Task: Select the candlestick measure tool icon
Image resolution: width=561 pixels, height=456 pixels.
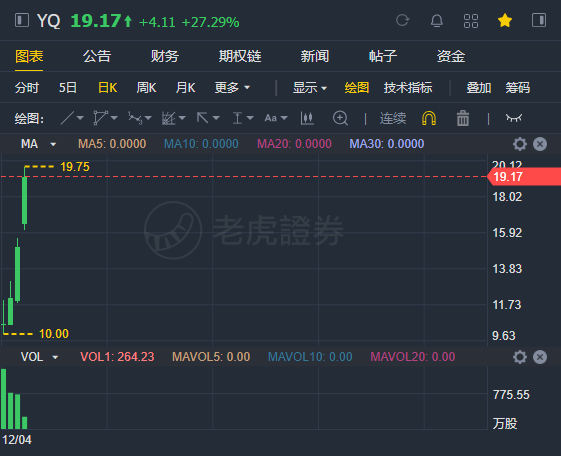Action: (x=307, y=118)
